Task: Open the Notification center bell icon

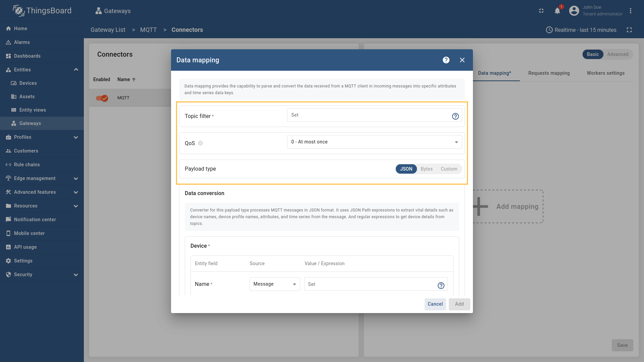Action: pyautogui.click(x=557, y=11)
